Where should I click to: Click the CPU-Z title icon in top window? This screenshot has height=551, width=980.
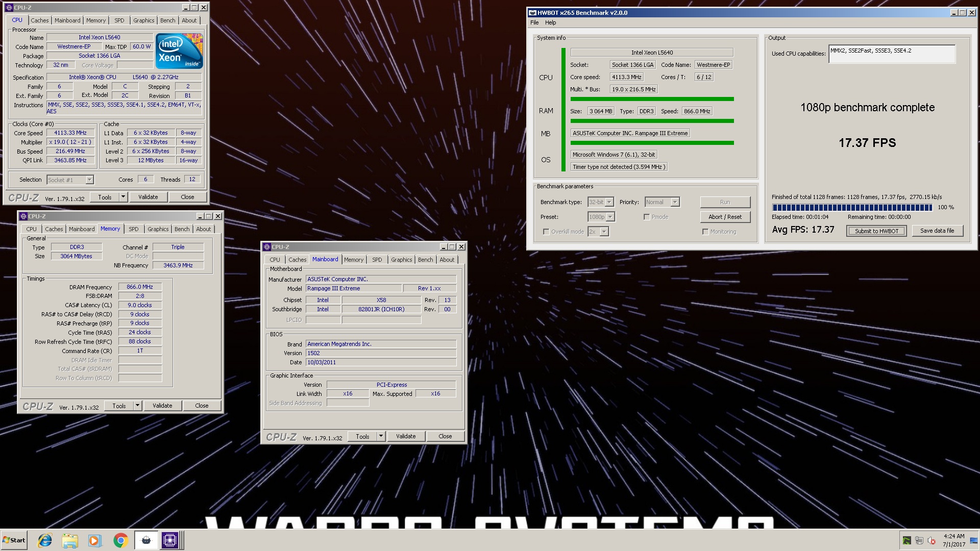pyautogui.click(x=9, y=8)
